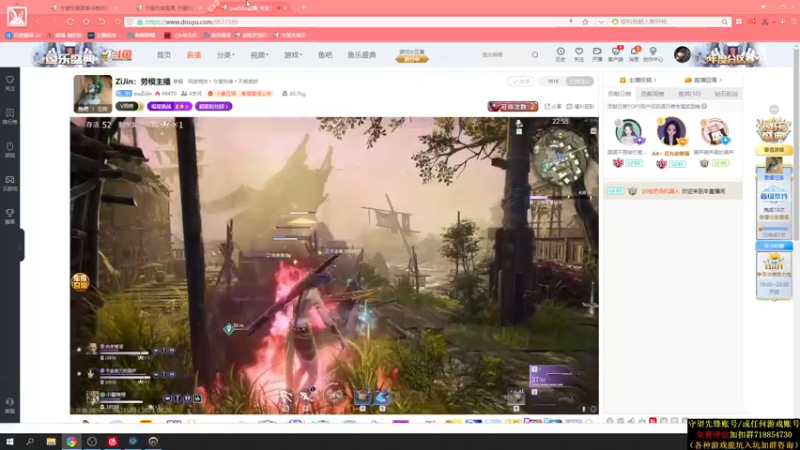Select 直播 in Douyu navigation
The width and height of the screenshot is (800, 450).
194,55
